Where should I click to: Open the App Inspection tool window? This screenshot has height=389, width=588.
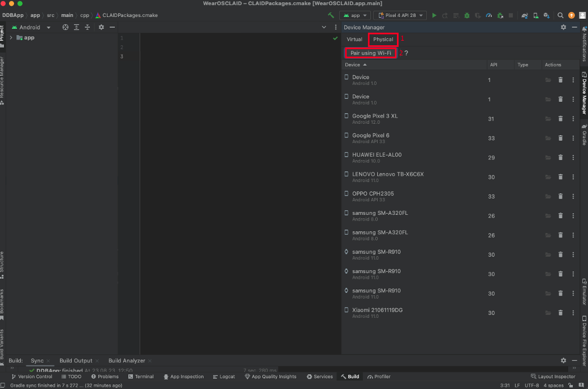184,377
